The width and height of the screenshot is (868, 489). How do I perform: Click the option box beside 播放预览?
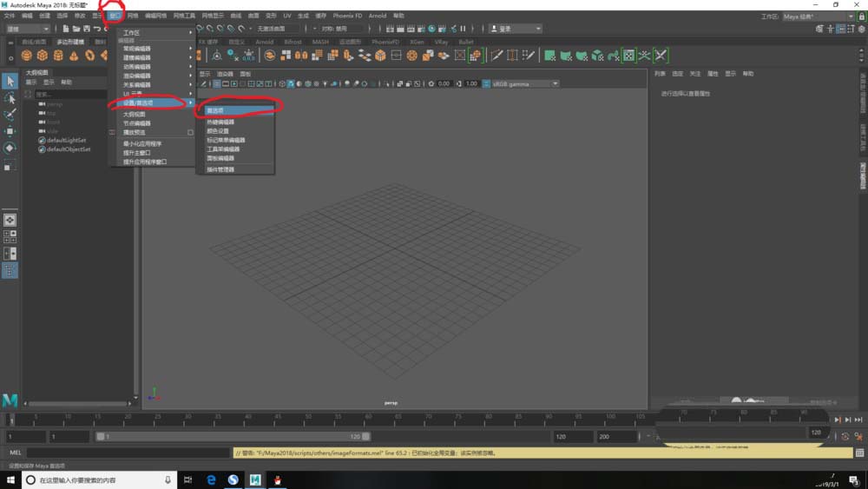(190, 133)
